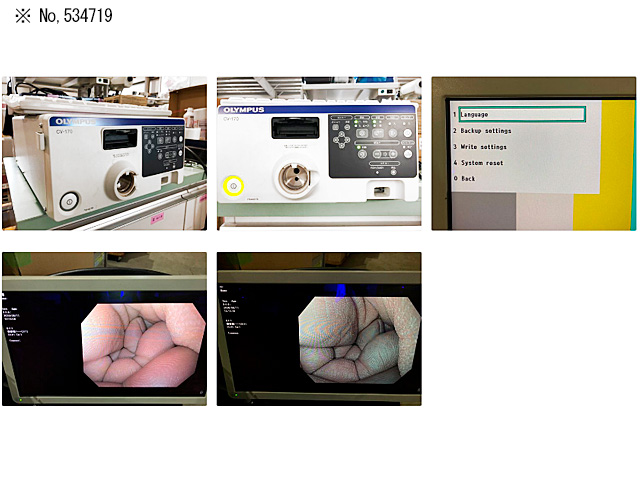Click the OLYMPUS logo in front-view photo
640x480 pixels.
(244, 110)
